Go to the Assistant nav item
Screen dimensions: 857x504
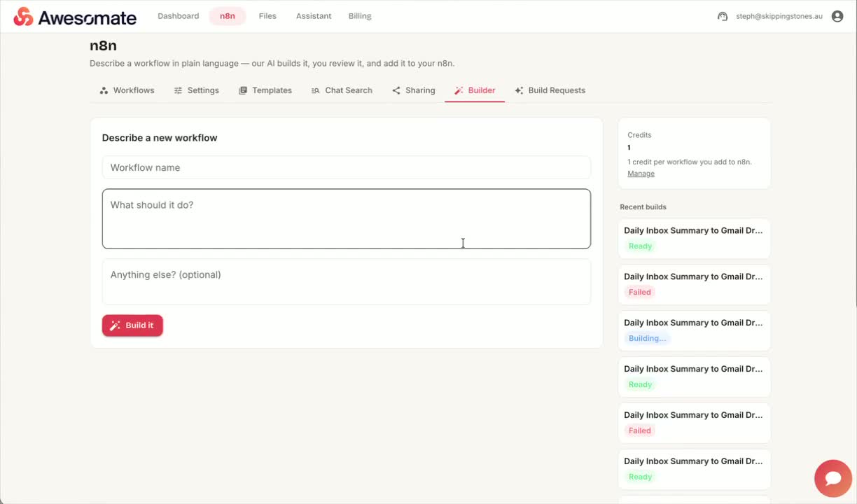tap(314, 16)
